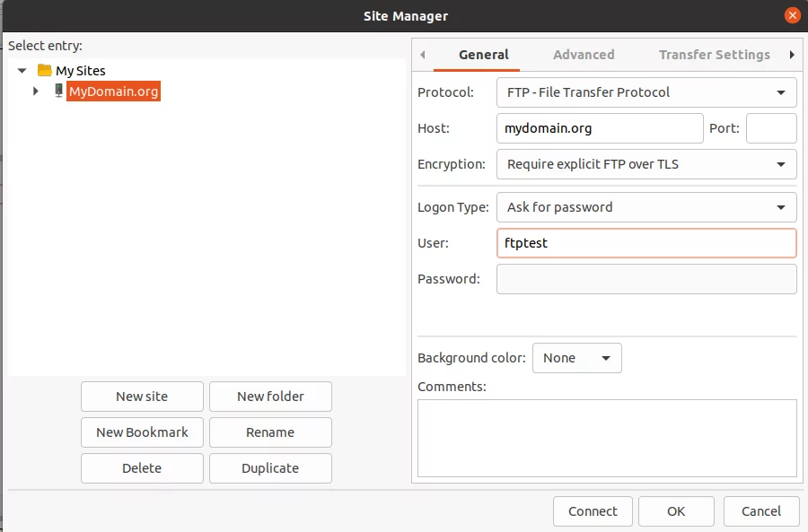Click the Comments text area
Image resolution: width=808 pixels, height=532 pixels.
pyautogui.click(x=607, y=439)
